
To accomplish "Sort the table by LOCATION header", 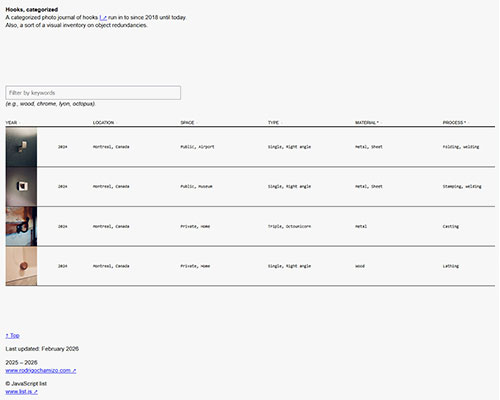I will (103, 123).
